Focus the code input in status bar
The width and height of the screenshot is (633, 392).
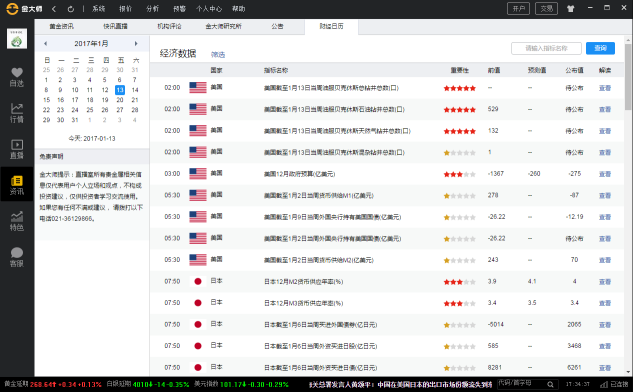[x=522, y=384]
